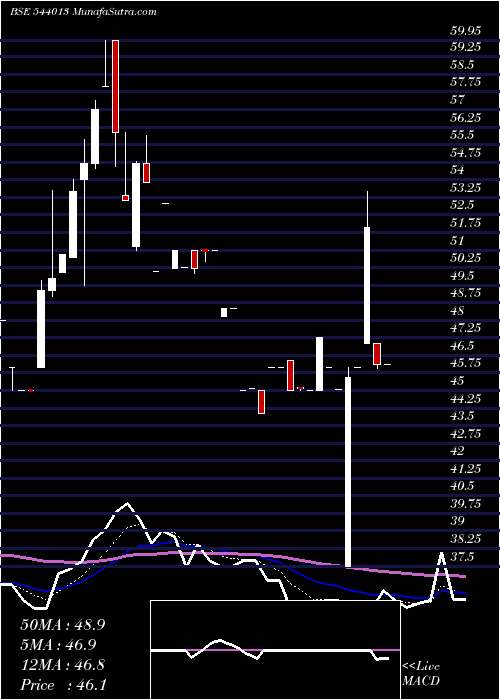Click the Price : 46.1 readout
This screenshot has height=700, width=500.
[63, 685]
